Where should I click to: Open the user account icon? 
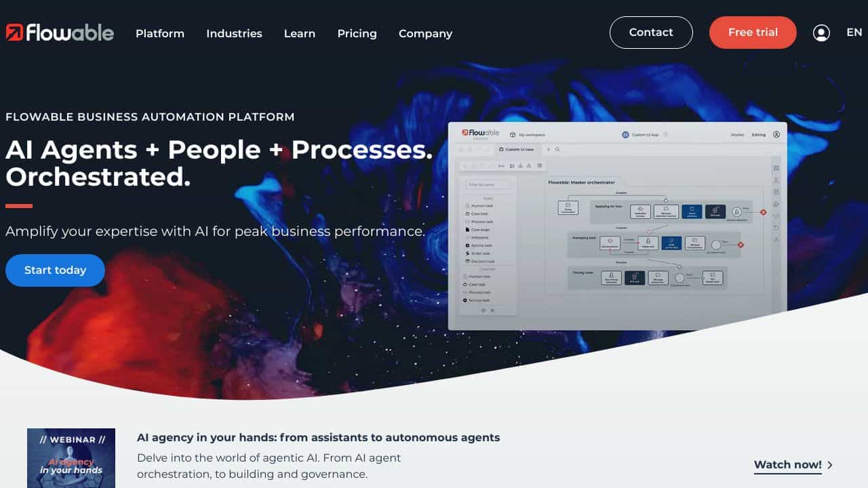821,33
